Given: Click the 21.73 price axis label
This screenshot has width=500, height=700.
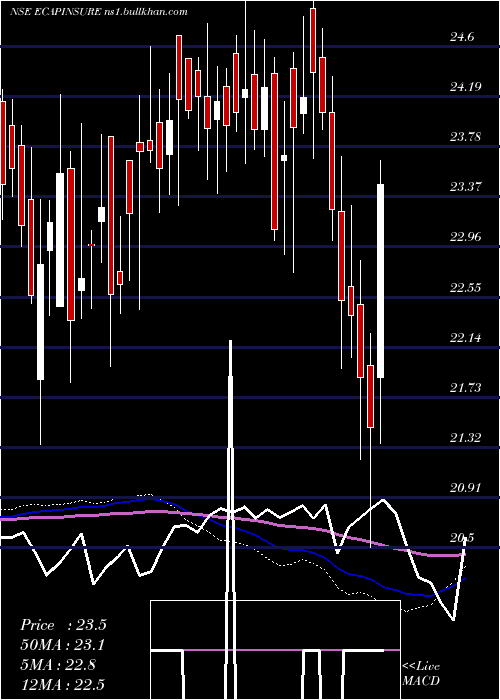Looking at the screenshot, I should pos(466,388).
